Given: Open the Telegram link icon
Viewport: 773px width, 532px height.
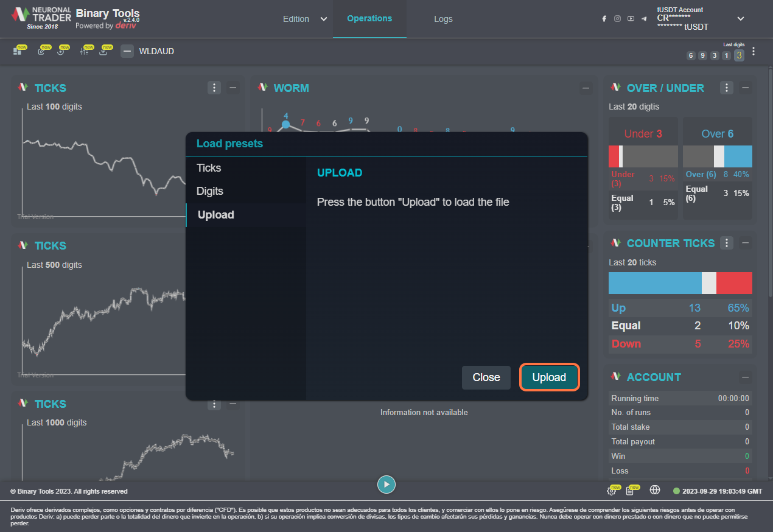Looking at the screenshot, I should pos(644,19).
